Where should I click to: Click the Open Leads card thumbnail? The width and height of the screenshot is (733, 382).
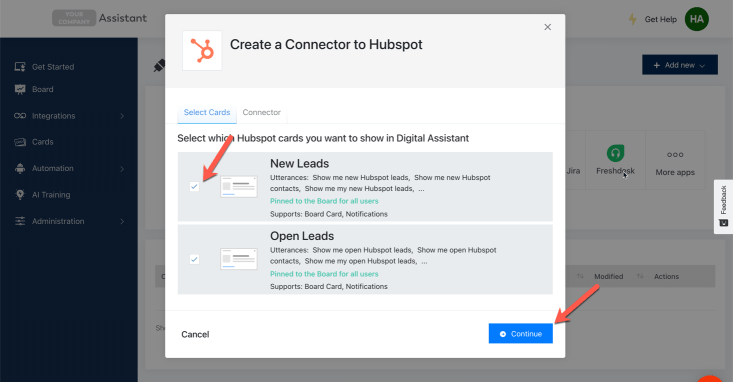coord(239,259)
